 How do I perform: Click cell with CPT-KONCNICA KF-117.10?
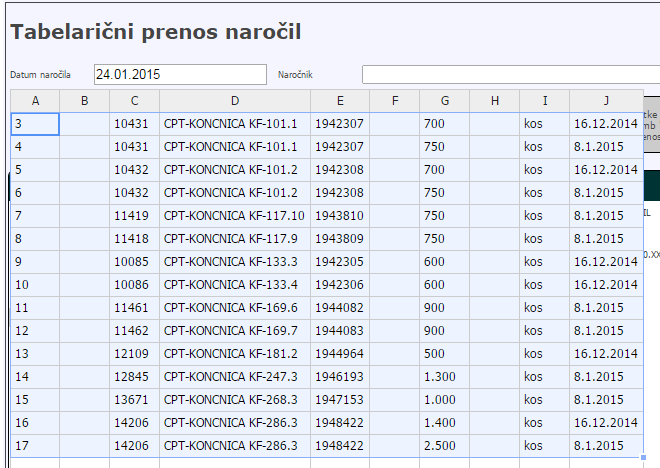pos(235,215)
